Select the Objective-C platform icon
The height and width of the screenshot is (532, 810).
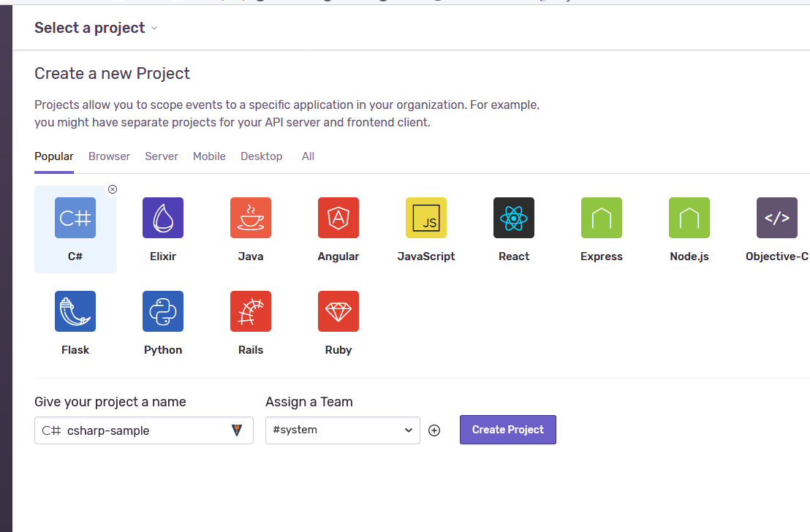(777, 218)
